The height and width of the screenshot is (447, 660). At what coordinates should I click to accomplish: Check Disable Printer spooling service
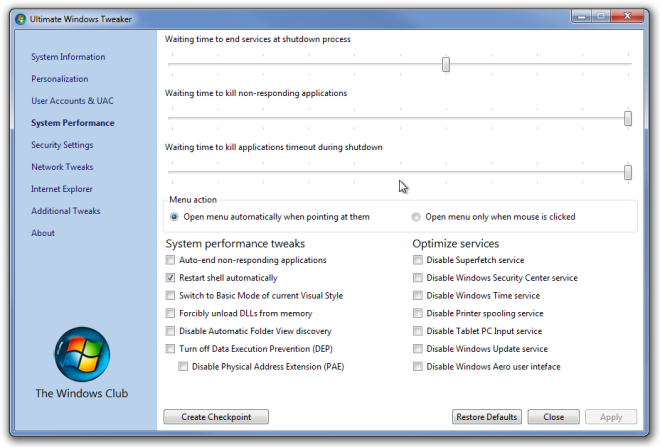click(418, 313)
